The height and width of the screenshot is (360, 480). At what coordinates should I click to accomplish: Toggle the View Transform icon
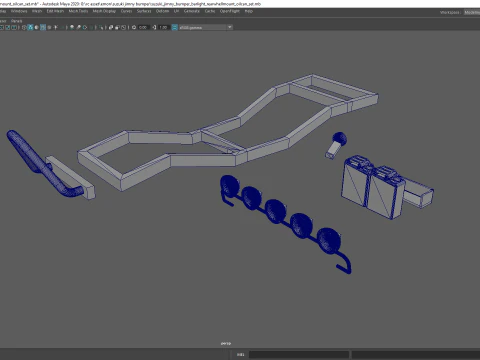[174, 27]
